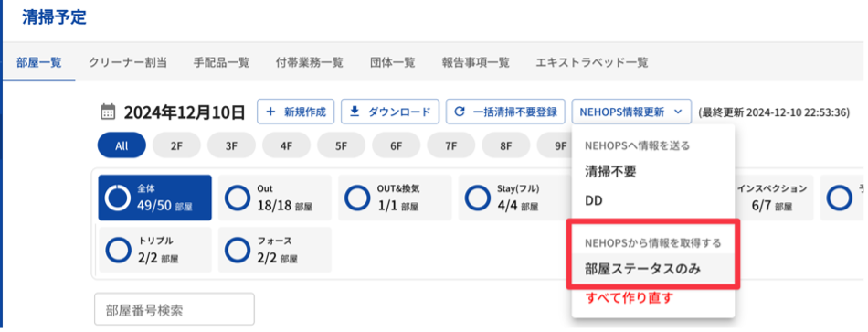Screen dimensions: 868x332
Task: Filter by the フォース 2/2 card
Action: (275, 250)
